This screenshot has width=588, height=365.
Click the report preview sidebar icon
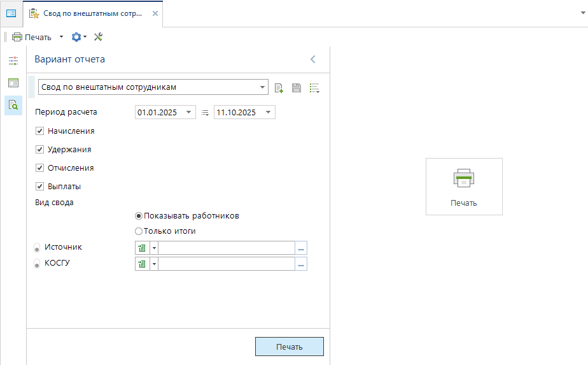13,105
